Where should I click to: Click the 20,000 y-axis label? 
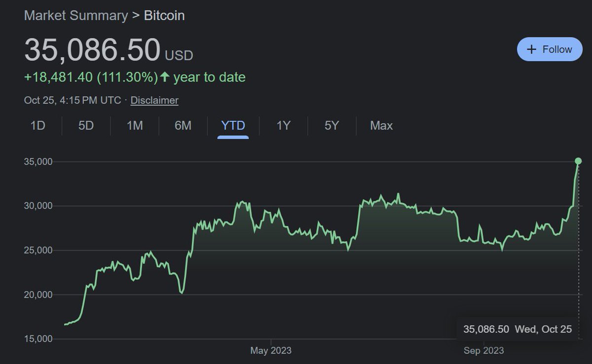click(x=38, y=294)
